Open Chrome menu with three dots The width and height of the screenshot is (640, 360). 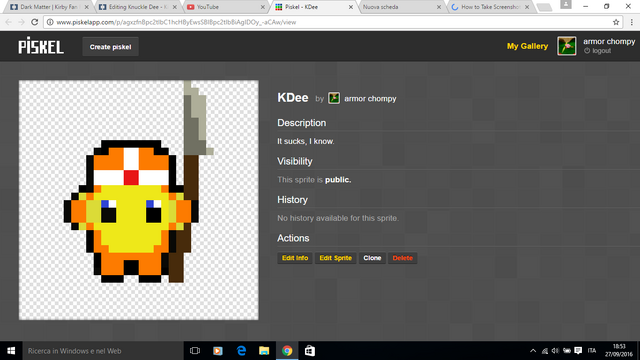(631, 22)
